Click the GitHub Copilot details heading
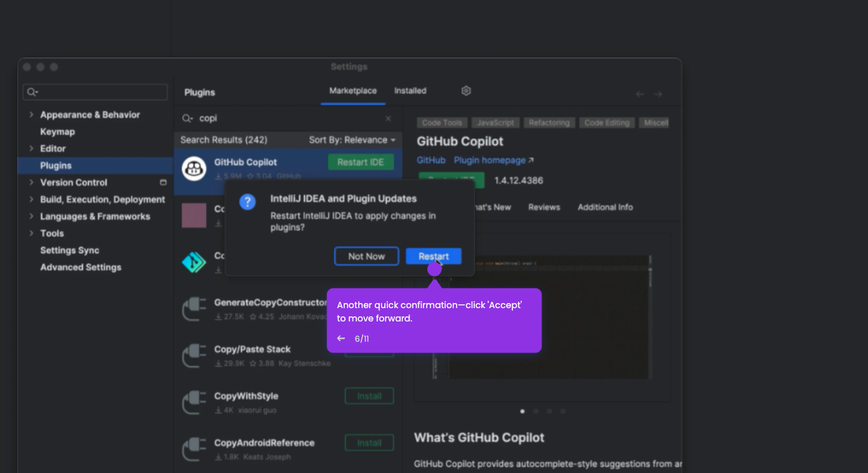868x473 pixels. (460, 141)
